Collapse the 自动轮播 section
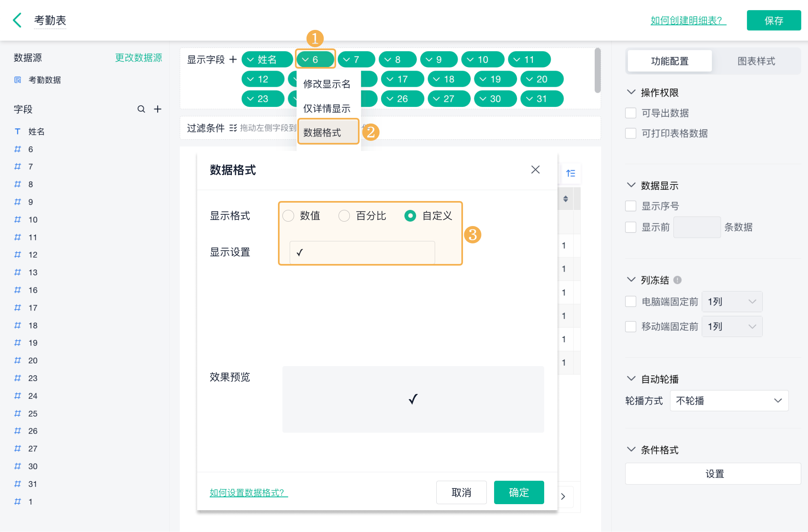The width and height of the screenshot is (808, 532). point(631,379)
